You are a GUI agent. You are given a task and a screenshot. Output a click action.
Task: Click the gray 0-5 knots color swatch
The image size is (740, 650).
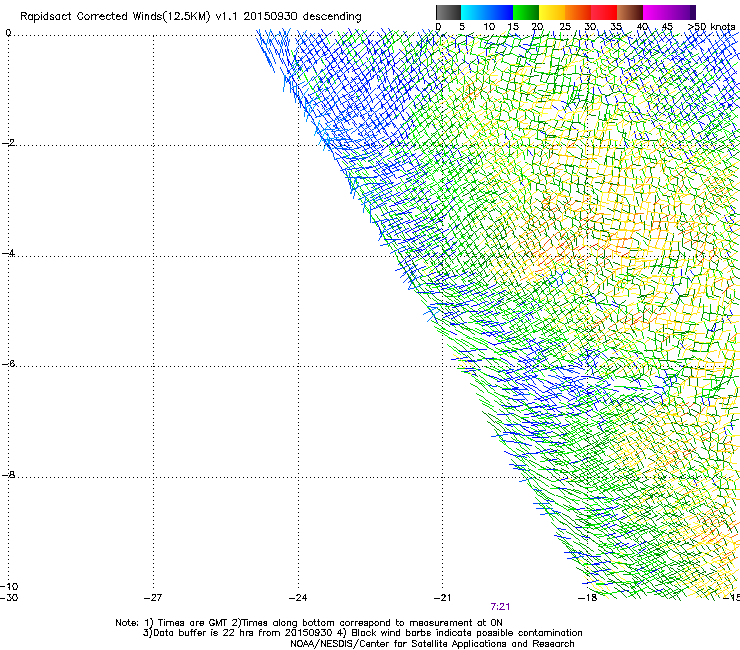click(448, 12)
